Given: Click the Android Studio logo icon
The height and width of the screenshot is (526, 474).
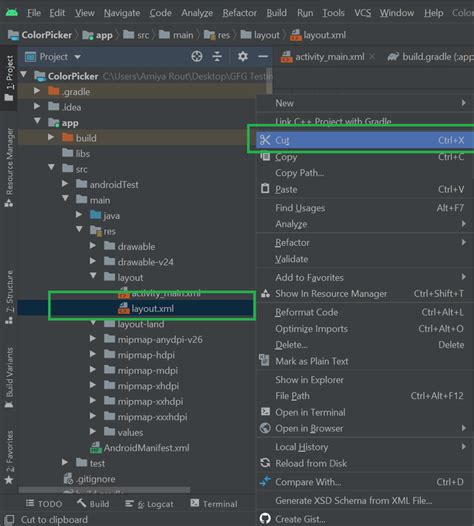Looking at the screenshot, I should point(12,13).
